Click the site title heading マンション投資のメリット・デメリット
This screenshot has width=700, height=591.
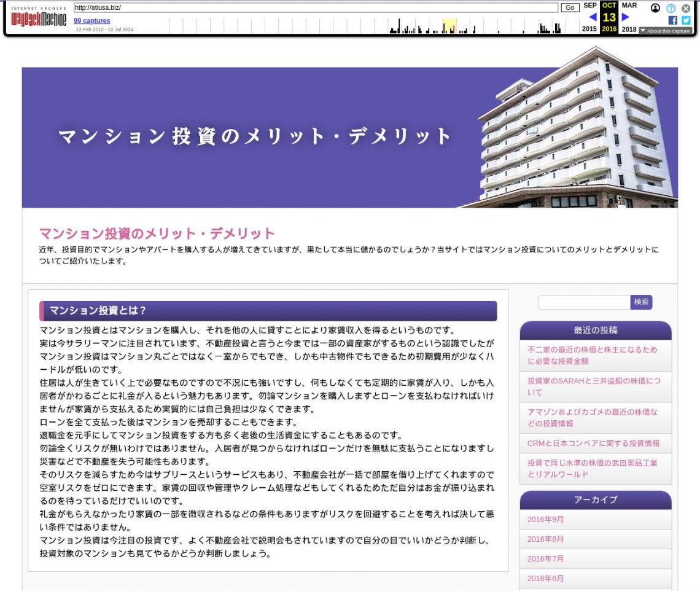pyautogui.click(x=157, y=233)
